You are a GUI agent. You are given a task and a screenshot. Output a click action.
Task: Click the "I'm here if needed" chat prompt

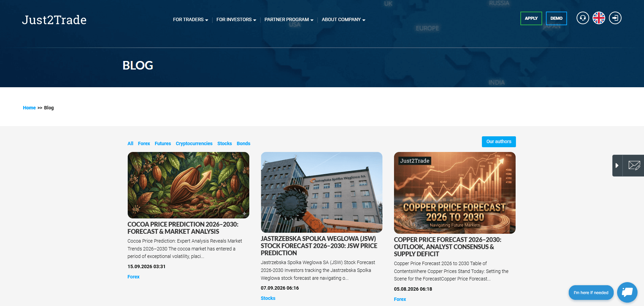click(x=591, y=293)
